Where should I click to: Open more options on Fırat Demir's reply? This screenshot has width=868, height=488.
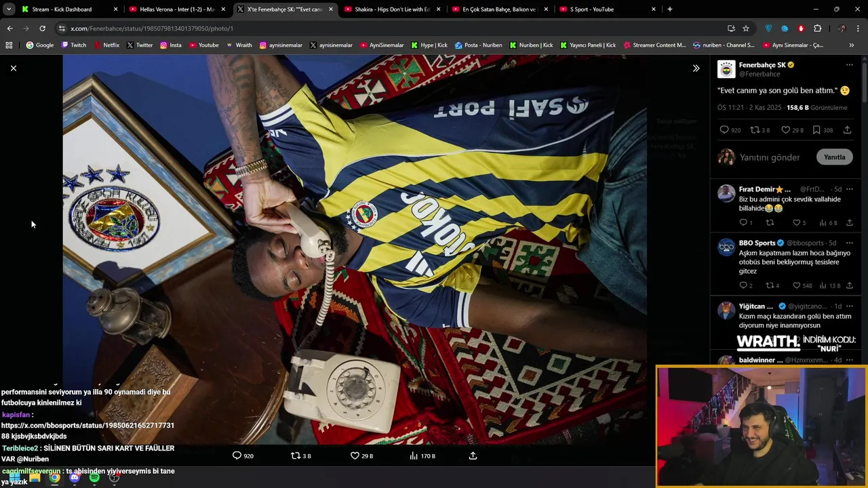coord(849,189)
